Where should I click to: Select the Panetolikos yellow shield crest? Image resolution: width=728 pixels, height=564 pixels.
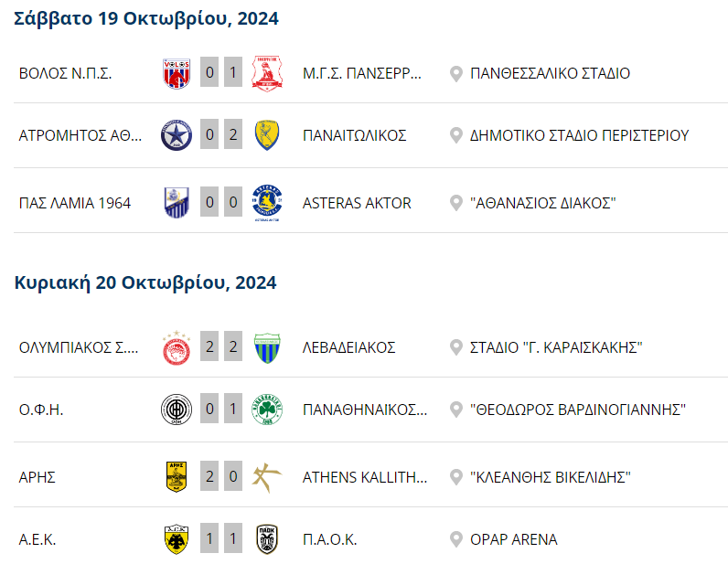coord(267,135)
